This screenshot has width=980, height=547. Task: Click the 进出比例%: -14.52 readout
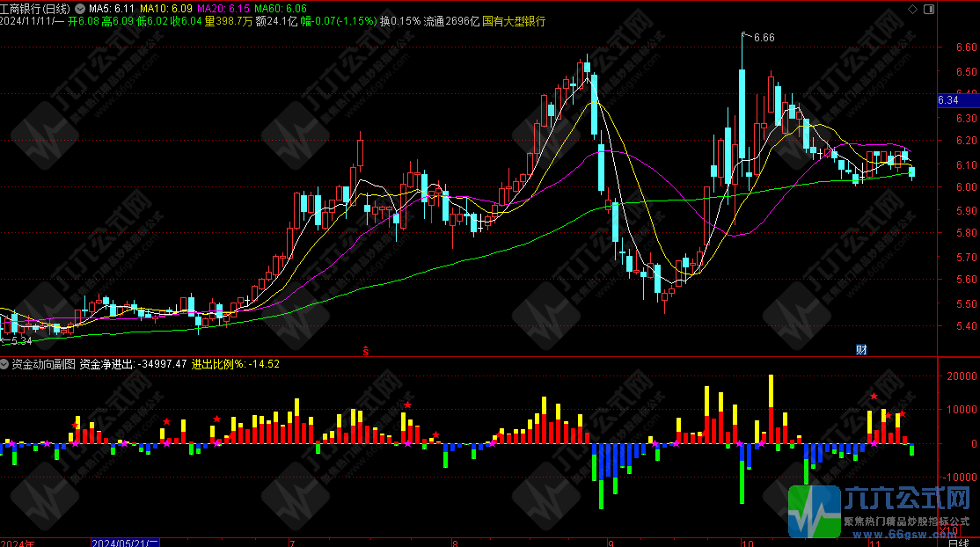click(x=236, y=364)
